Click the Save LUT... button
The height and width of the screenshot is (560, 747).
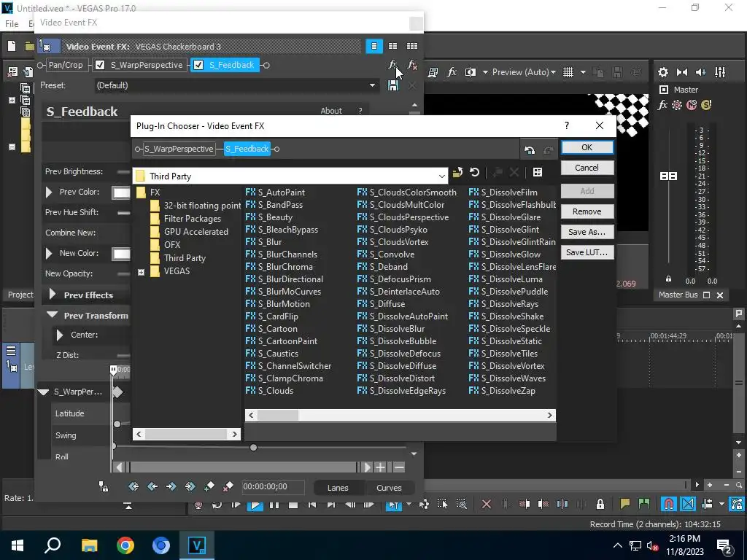[587, 252]
